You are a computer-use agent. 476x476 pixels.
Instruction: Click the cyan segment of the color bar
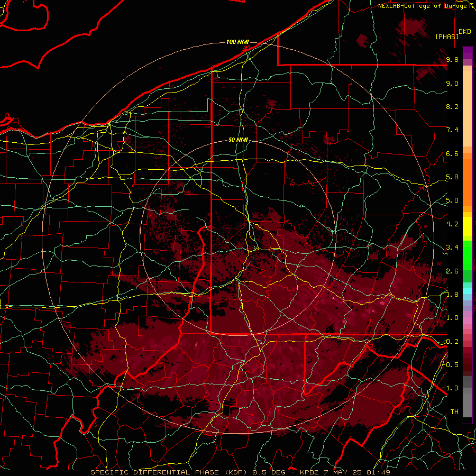[467, 291]
